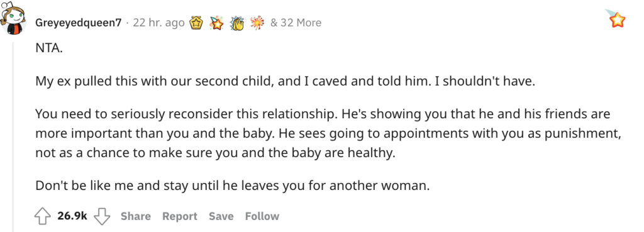644x232 pixels.
Task: Click the 'NTA.' verdict text
Action: (49, 49)
